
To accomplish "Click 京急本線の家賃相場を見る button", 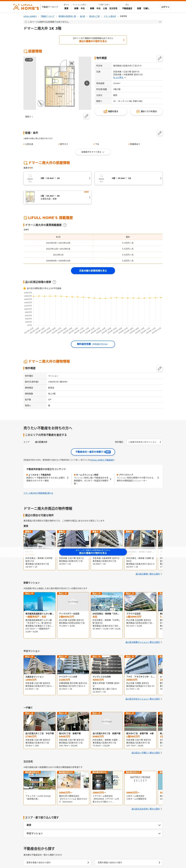I will tap(93, 271).
